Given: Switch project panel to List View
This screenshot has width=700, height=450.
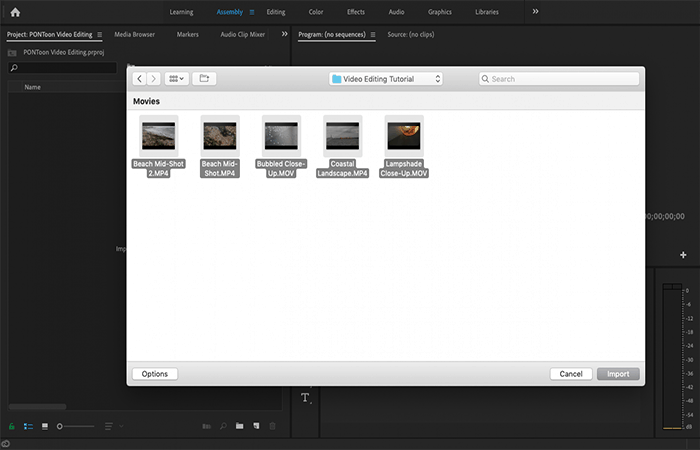Looking at the screenshot, I should 28,426.
